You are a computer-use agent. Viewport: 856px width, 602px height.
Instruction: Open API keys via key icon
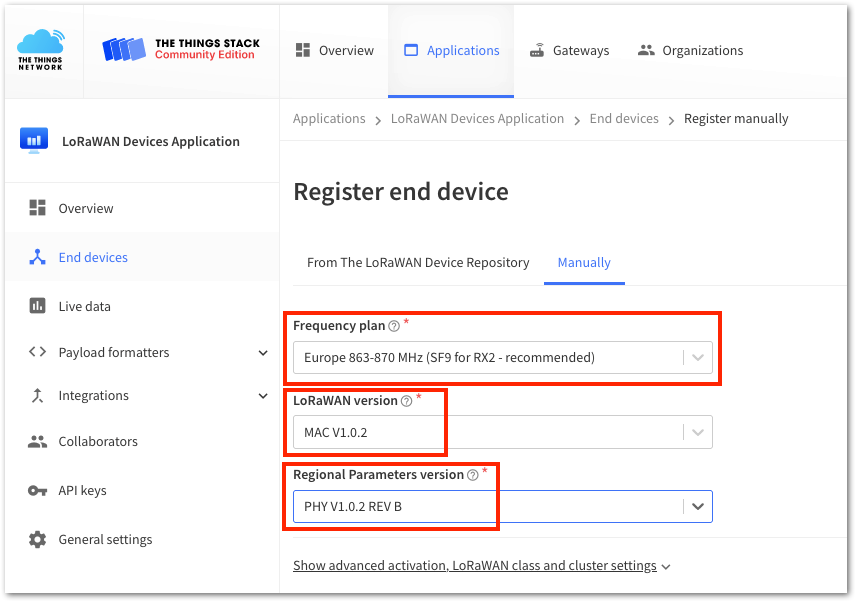tap(37, 491)
